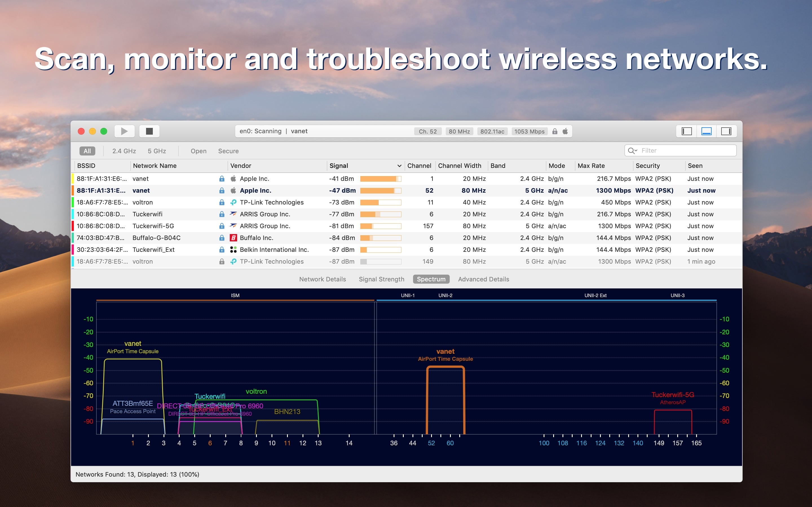Switch to the Advanced Details tab
This screenshot has width=812, height=507.
pos(483,279)
